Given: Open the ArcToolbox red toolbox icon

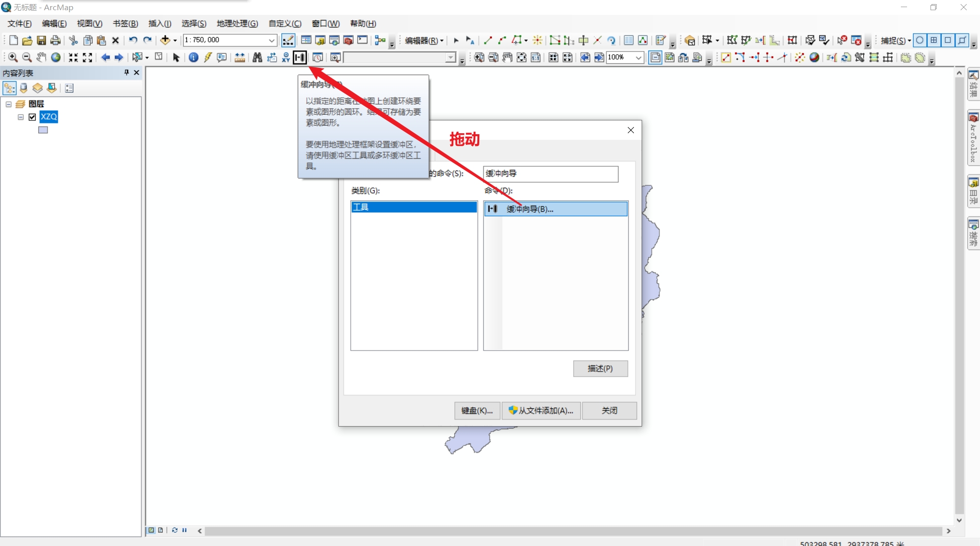Looking at the screenshot, I should point(349,40).
